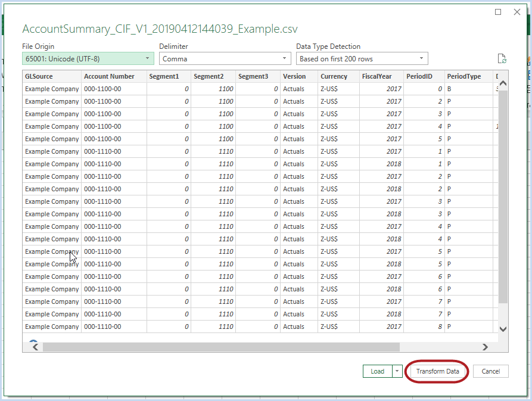Select the GLSource column header
The height and width of the screenshot is (401, 532).
click(52, 76)
